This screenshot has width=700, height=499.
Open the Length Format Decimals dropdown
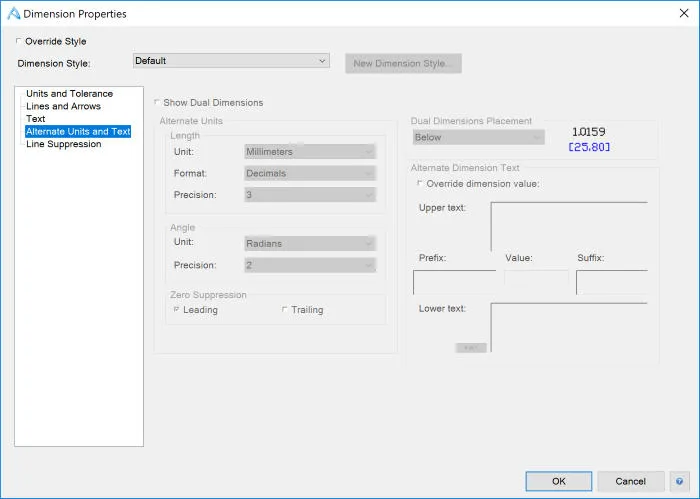pos(310,173)
